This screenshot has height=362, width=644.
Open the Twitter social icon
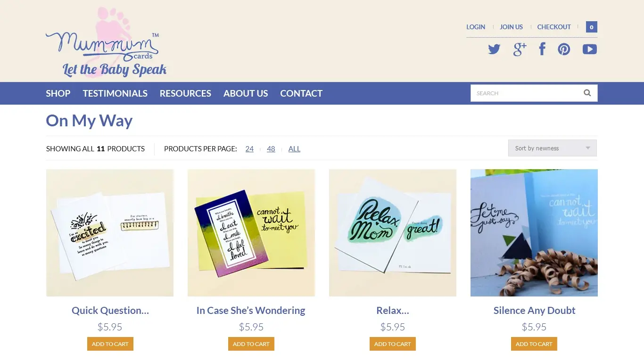pos(494,49)
